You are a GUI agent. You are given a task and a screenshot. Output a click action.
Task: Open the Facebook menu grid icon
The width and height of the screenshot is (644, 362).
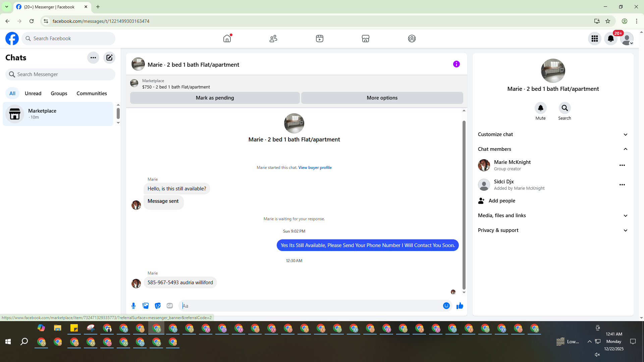tap(595, 39)
